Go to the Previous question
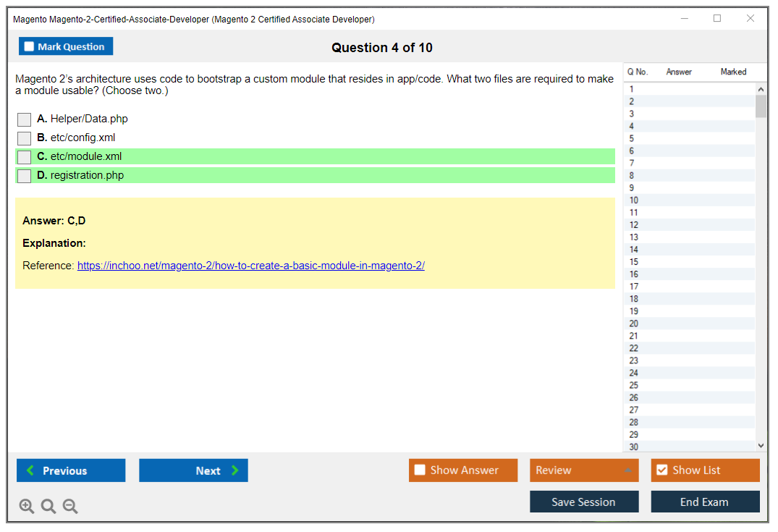778x532 pixels. pyautogui.click(x=71, y=470)
